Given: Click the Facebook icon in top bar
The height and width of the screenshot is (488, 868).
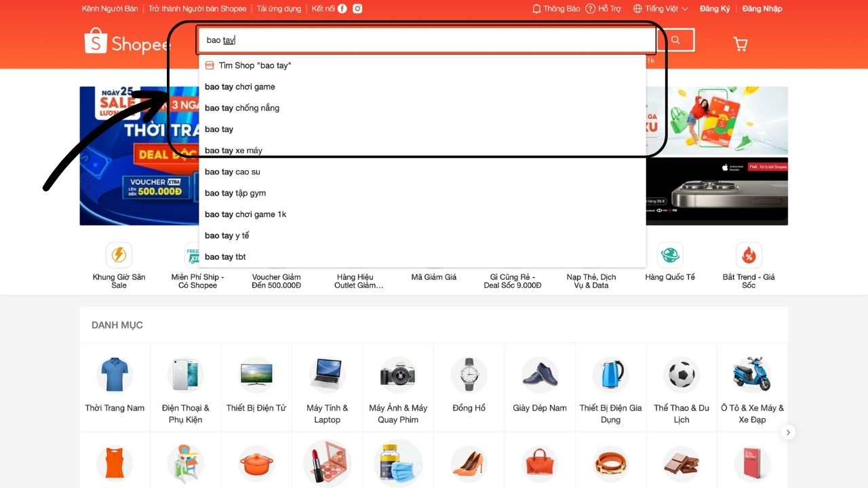Looking at the screenshot, I should 342,9.
